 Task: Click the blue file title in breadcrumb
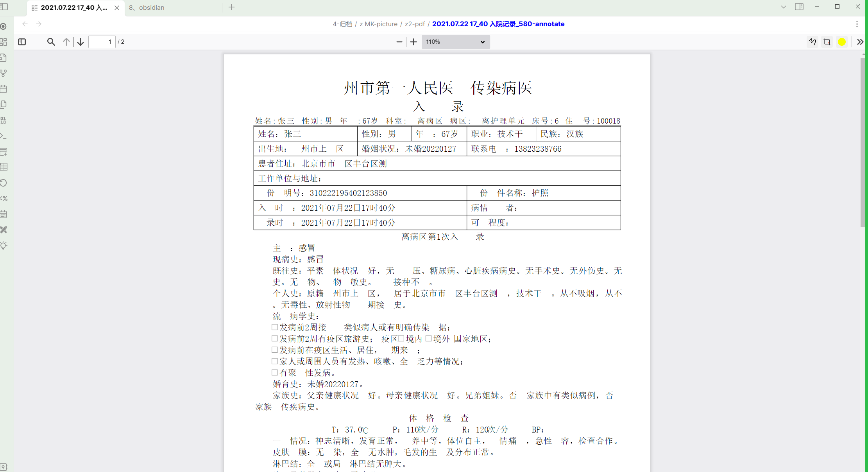[498, 24]
